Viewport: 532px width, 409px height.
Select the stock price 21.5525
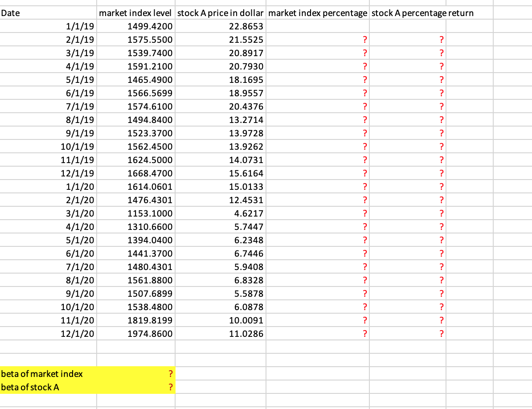(x=221, y=40)
